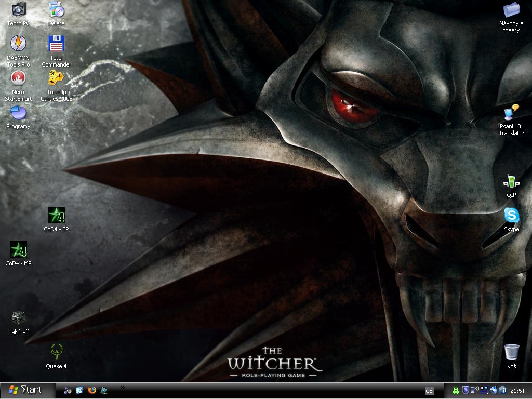Open green QIP tray icon
Viewport: 532px width, 399px height.
click(x=456, y=391)
